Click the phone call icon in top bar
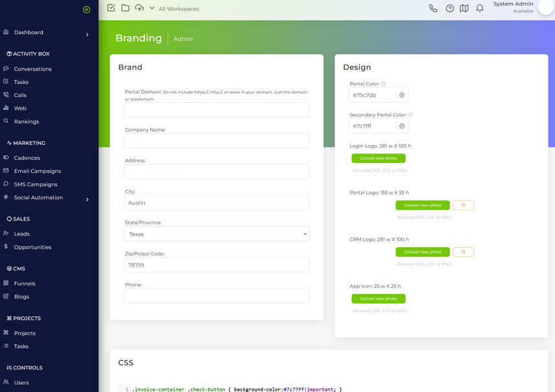This screenshot has width=555, height=392. point(433,8)
